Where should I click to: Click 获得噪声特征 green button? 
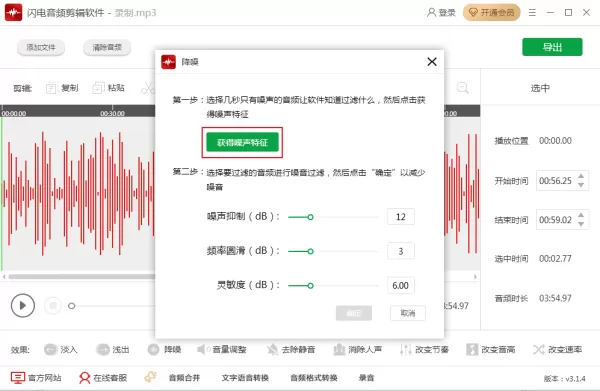(242, 142)
